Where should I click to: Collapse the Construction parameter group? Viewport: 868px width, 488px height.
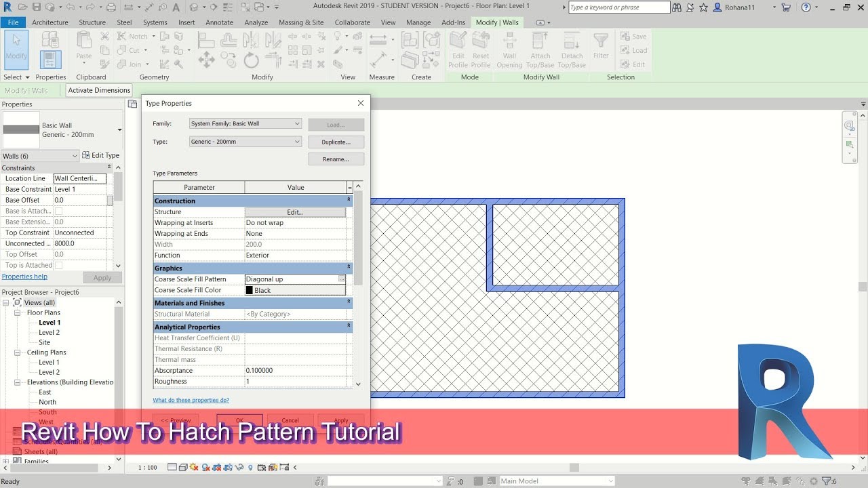pos(349,200)
